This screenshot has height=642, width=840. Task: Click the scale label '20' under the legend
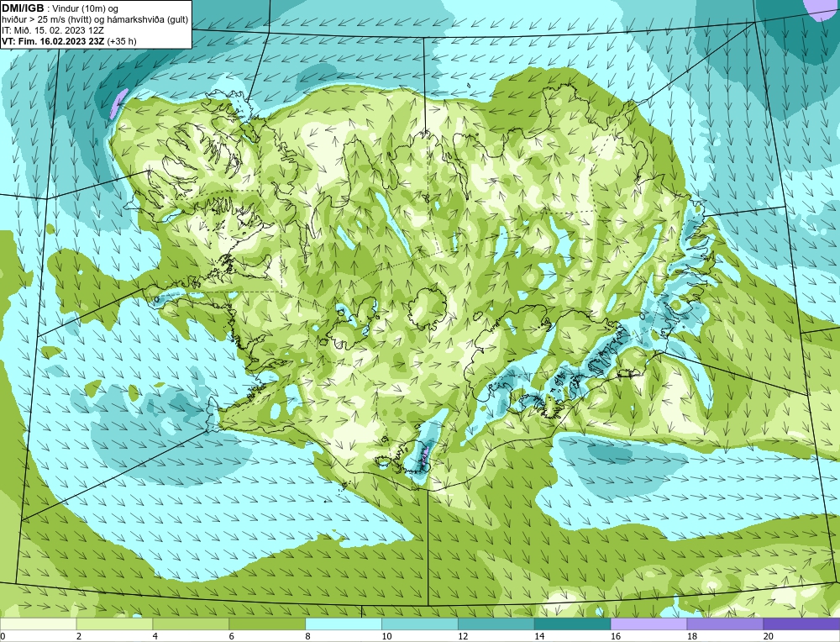[x=768, y=636]
